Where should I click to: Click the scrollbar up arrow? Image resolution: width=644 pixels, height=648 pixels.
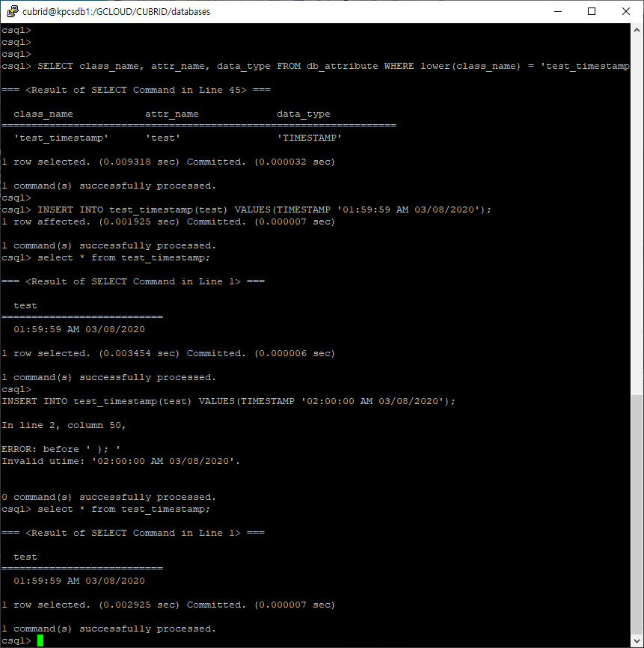tap(637, 30)
